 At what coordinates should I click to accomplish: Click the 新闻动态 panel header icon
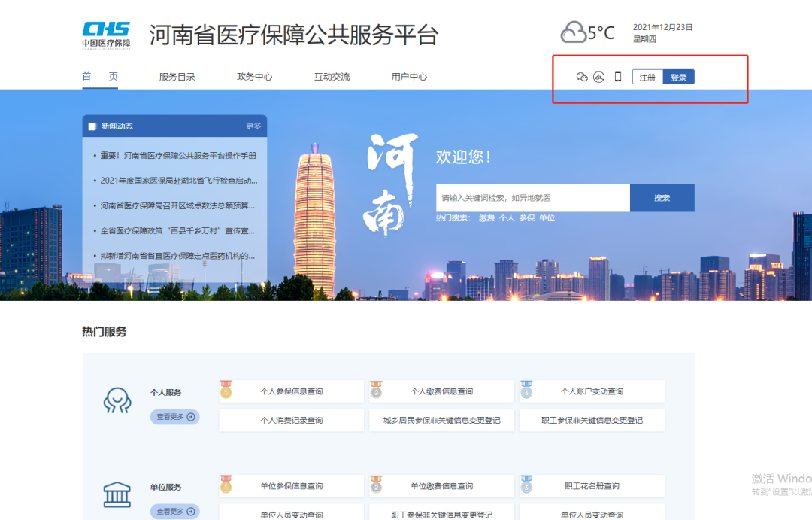pyautogui.click(x=93, y=126)
